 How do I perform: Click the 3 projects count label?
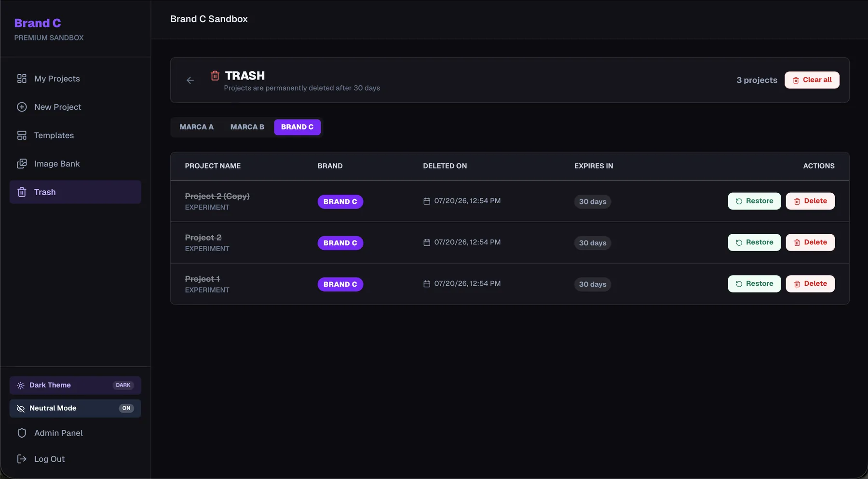click(757, 80)
